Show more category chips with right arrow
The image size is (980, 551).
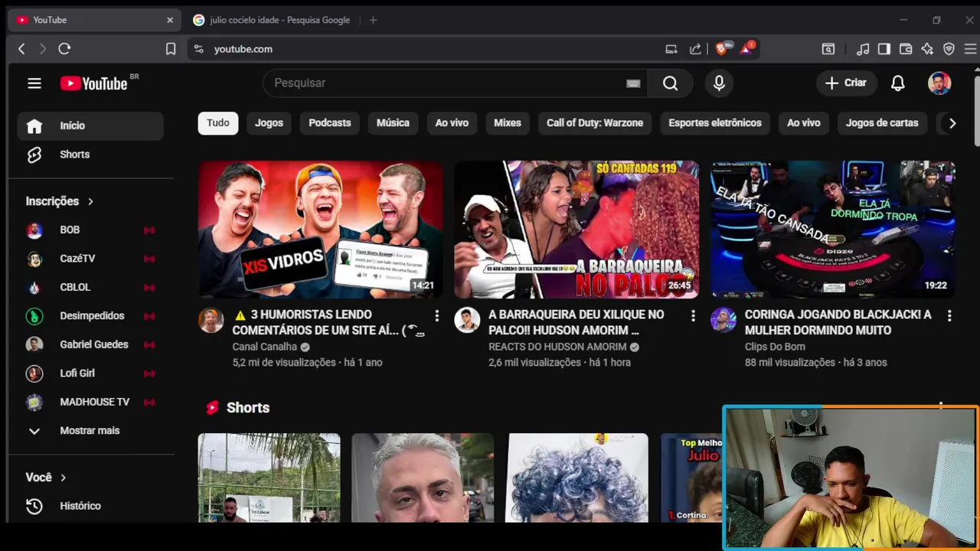(952, 123)
